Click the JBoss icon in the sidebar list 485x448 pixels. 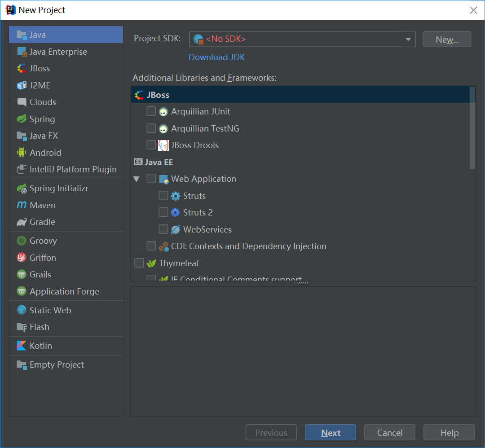(22, 68)
